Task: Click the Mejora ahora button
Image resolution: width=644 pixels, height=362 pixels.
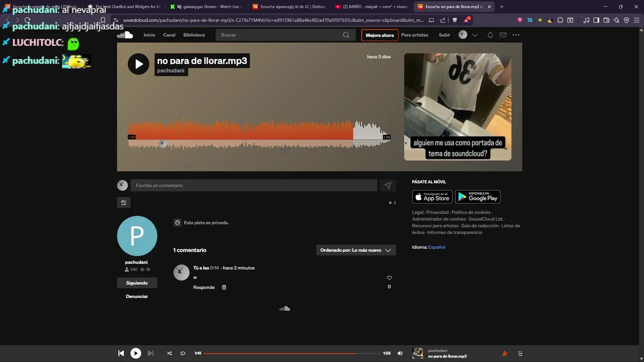Action: (x=380, y=35)
